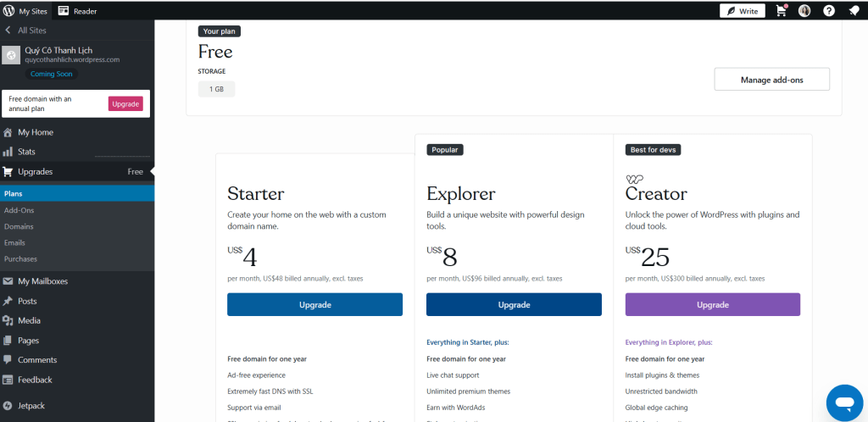Viewport: 868px width, 422px height.
Task: Open notifications bell icon
Action: click(853, 11)
